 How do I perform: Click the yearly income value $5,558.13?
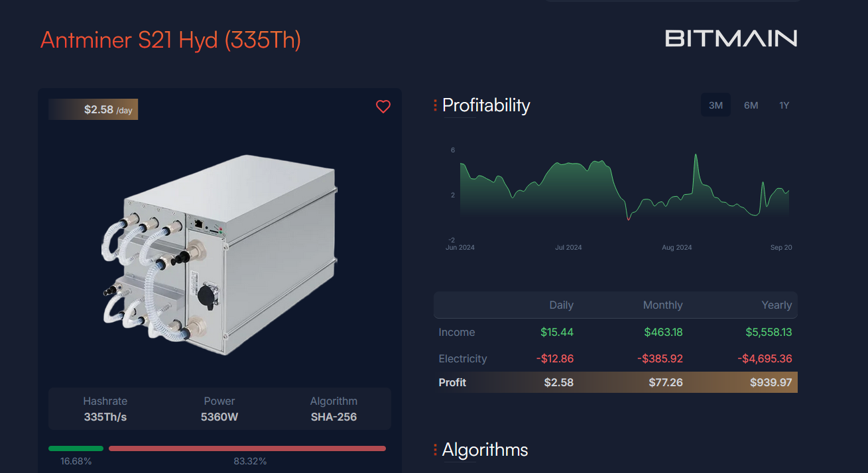coord(769,333)
